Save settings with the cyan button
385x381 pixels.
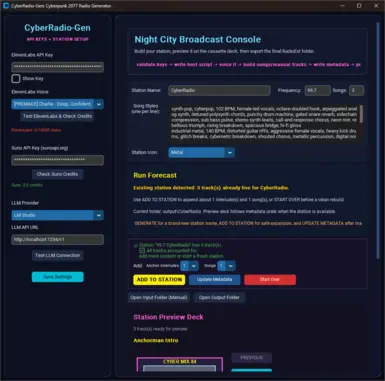[57, 277]
